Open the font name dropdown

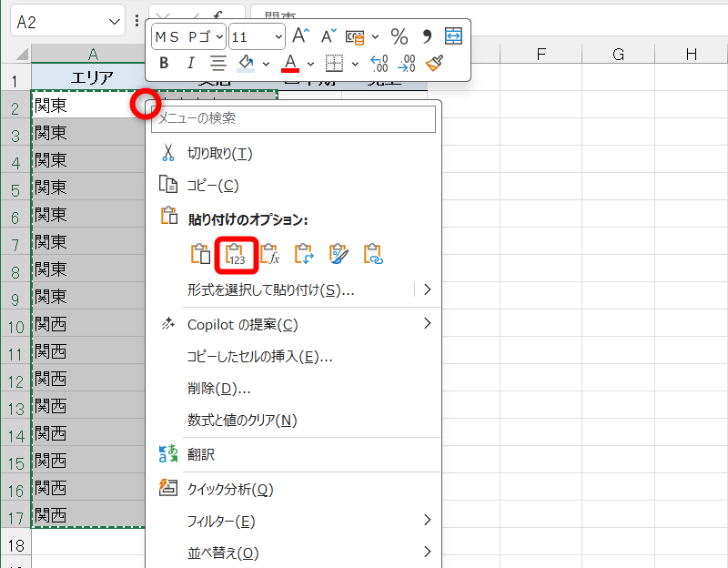pyautogui.click(x=220, y=36)
